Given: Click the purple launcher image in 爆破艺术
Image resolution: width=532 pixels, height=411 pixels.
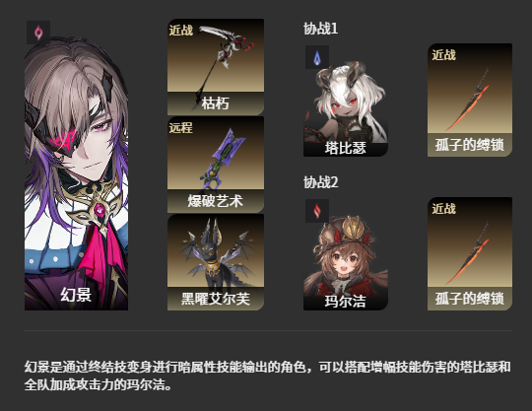Looking at the screenshot, I should [223, 159].
